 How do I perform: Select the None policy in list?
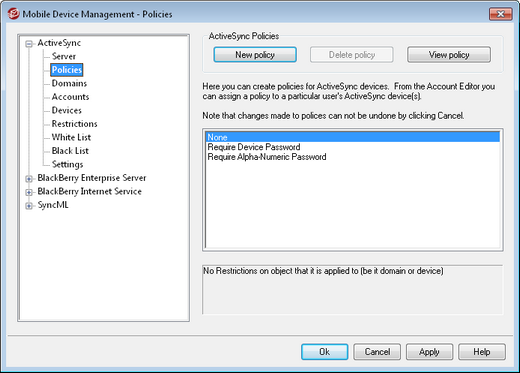click(x=353, y=137)
